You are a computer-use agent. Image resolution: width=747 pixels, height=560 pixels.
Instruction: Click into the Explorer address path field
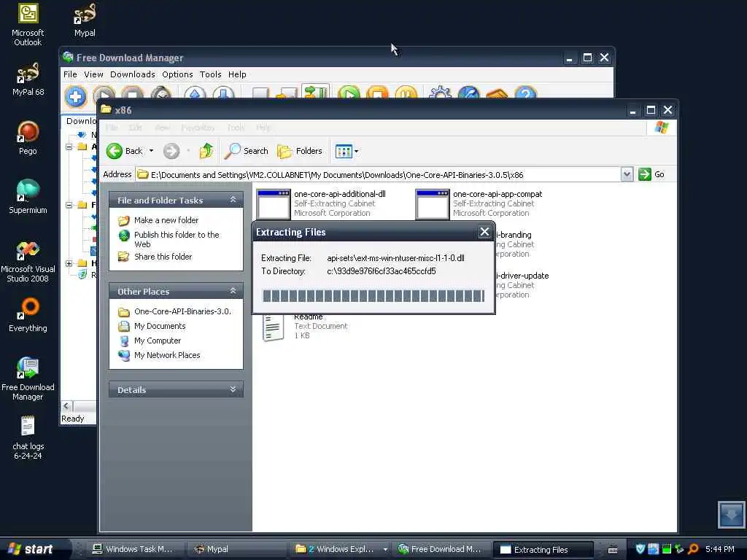point(379,175)
